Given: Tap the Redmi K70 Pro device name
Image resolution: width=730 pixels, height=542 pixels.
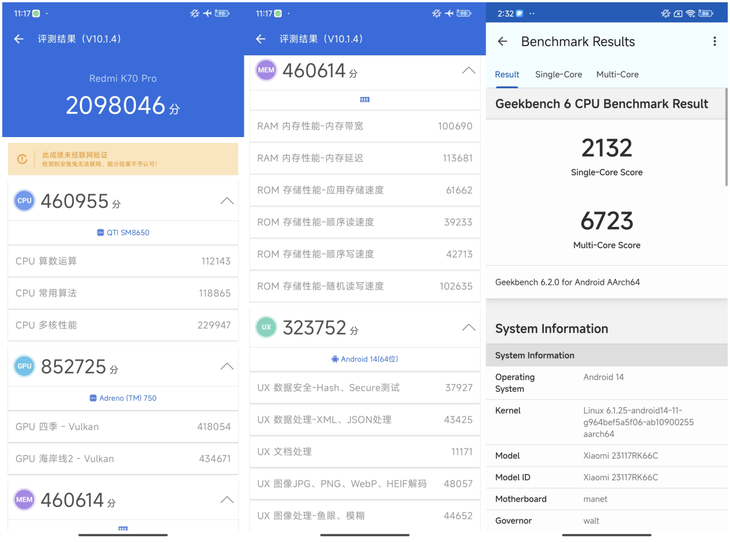Looking at the screenshot, I should click(x=123, y=78).
